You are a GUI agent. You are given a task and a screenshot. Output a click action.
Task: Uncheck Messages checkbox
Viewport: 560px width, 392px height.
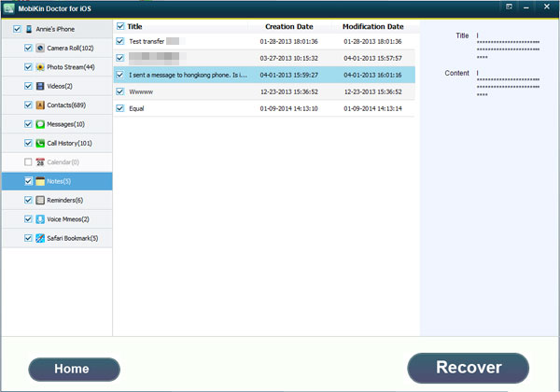click(28, 124)
